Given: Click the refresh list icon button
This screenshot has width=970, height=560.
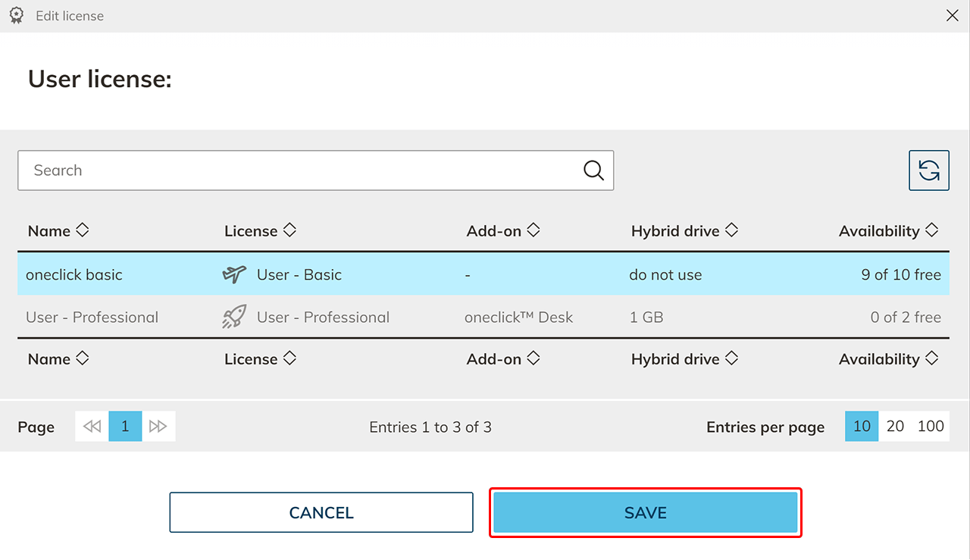Looking at the screenshot, I should (929, 171).
